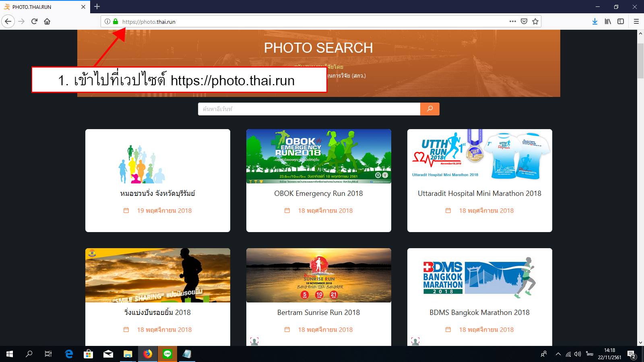
Task: Click the BDMS Bangkok Marathon 2018 title
Action: [x=480, y=313]
